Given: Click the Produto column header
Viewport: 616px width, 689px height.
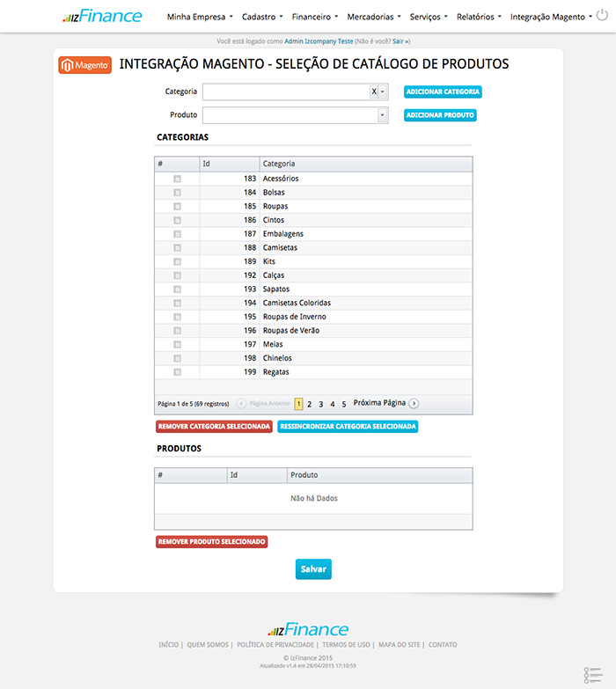Looking at the screenshot, I should coord(380,475).
